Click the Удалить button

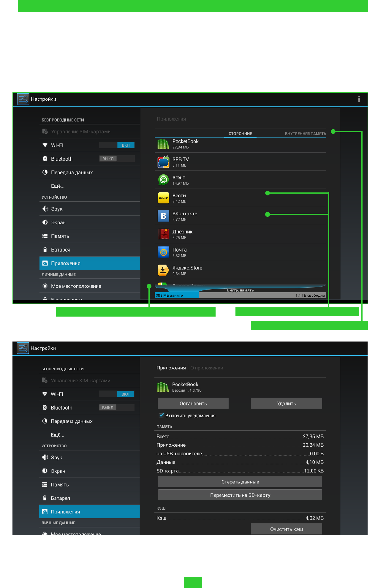(286, 404)
